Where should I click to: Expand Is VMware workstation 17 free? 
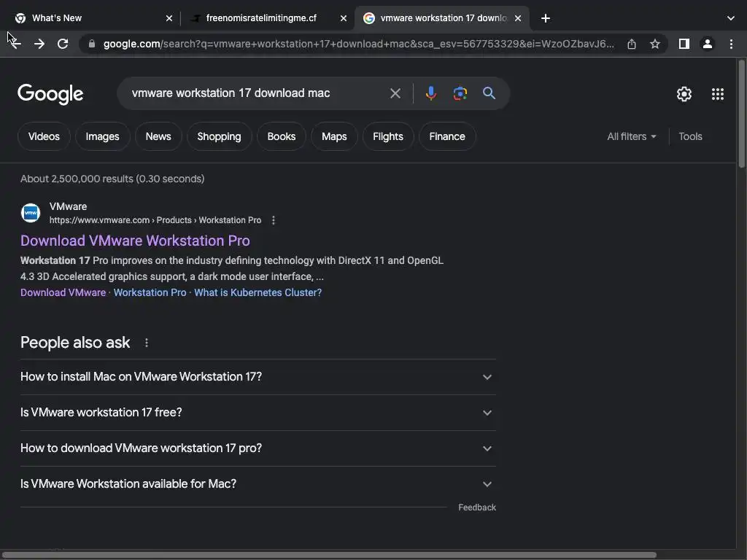tap(258, 413)
